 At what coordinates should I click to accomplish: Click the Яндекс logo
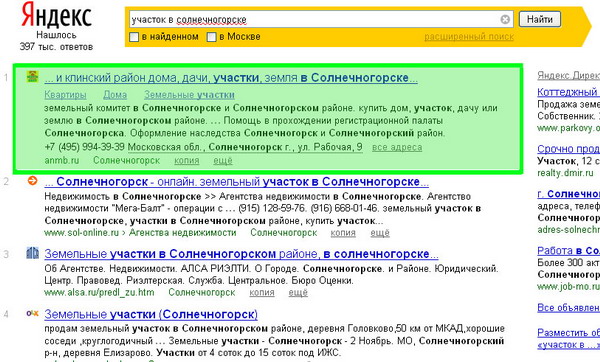(56, 15)
